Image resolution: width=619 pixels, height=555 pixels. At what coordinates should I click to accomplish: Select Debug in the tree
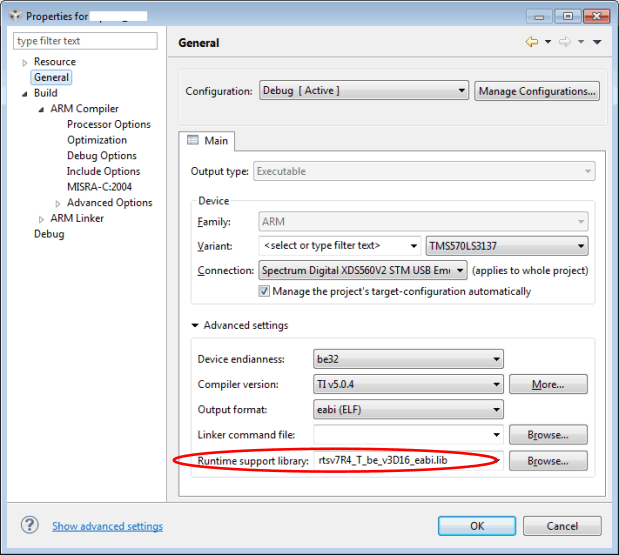(49, 234)
